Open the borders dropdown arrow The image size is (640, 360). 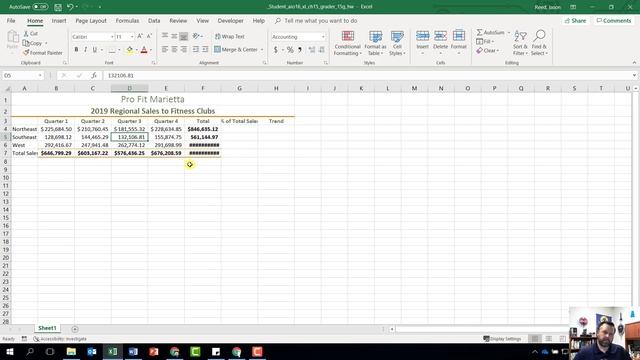click(119, 50)
